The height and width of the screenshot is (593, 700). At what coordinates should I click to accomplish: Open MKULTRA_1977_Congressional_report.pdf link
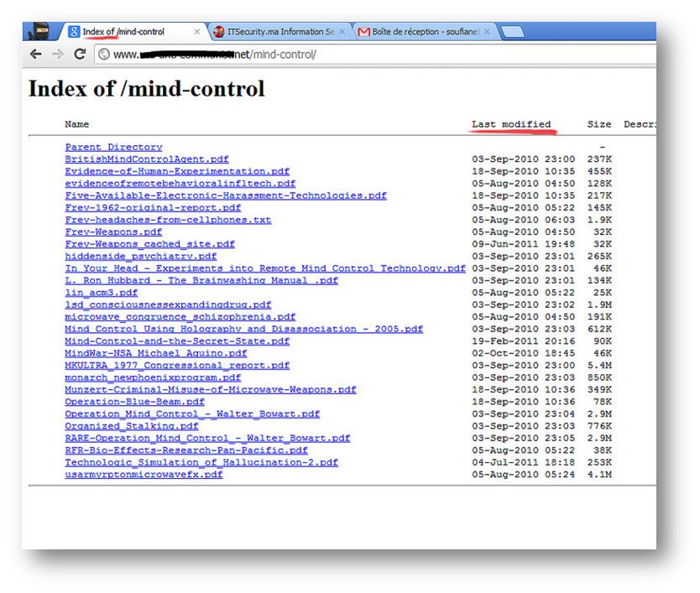click(x=176, y=366)
